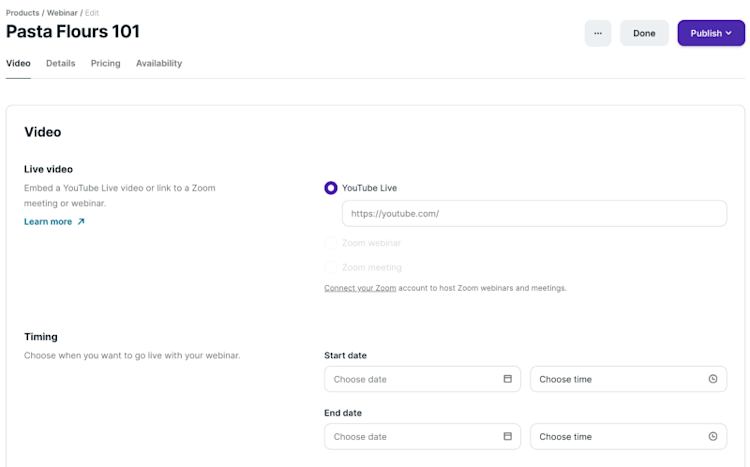750x467 pixels.
Task: Click the Done button
Action: click(x=644, y=33)
